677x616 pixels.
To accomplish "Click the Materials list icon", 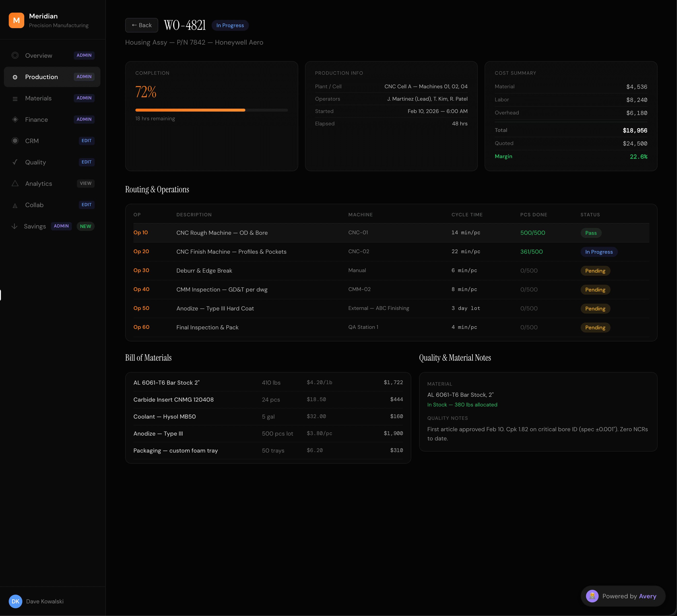I will [15, 99].
